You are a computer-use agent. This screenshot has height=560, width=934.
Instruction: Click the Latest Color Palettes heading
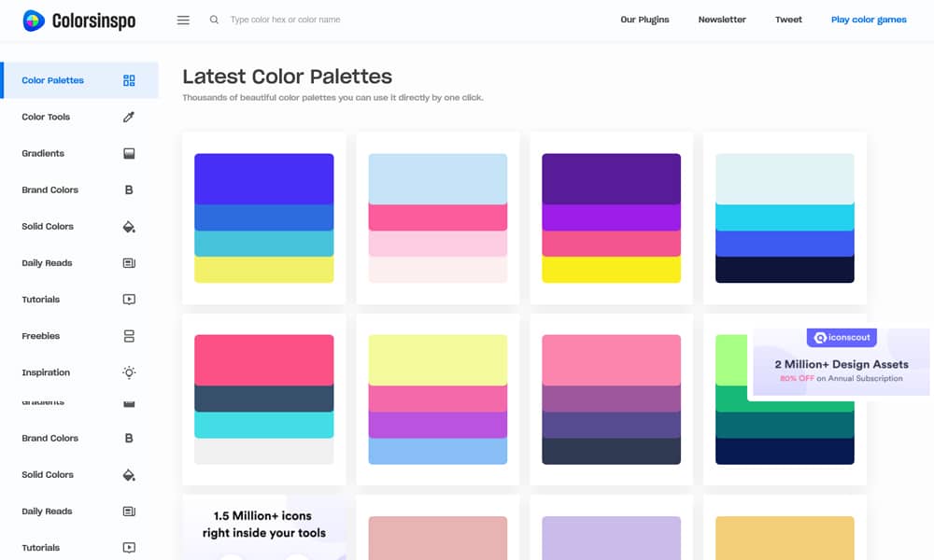click(x=287, y=77)
